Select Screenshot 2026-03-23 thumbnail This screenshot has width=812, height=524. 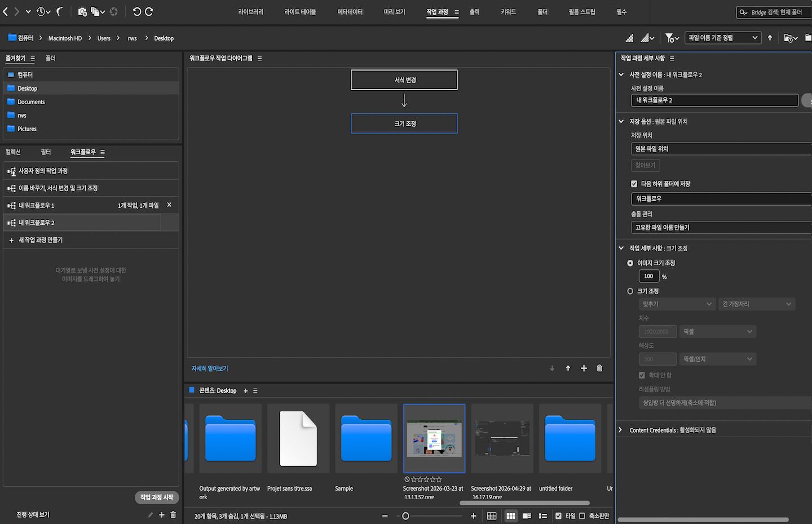[x=434, y=438]
